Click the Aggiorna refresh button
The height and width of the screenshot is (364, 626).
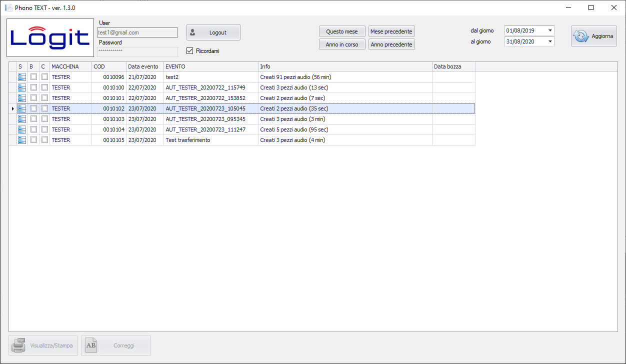[593, 36]
